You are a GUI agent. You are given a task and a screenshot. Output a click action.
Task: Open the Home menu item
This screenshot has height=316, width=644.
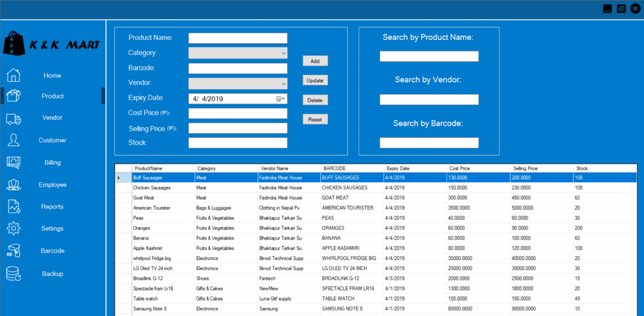point(52,75)
